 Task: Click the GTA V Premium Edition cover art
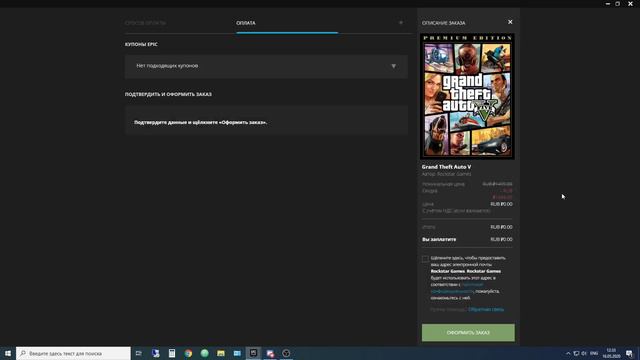click(x=467, y=96)
